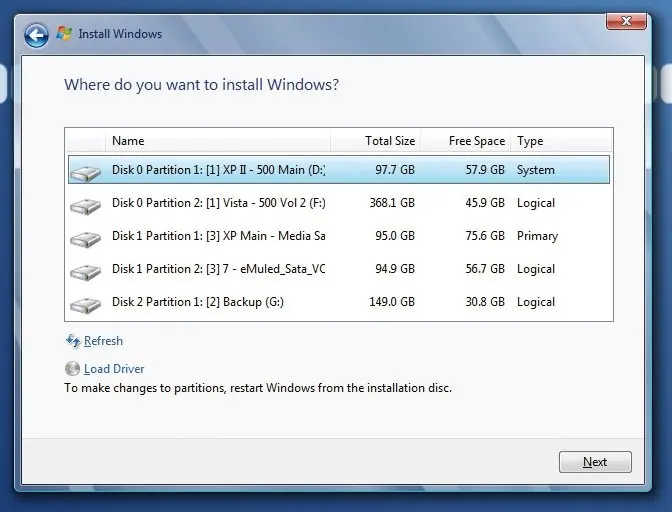Choose the 7 - eMuled_Sata partition row
Screen dimensions: 672x512
339,269
